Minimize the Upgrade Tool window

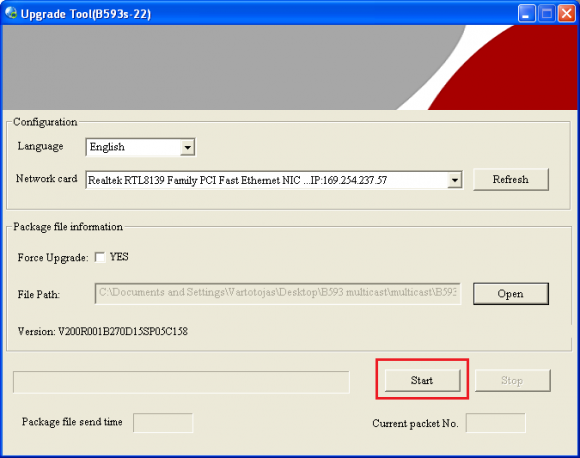pos(526,14)
